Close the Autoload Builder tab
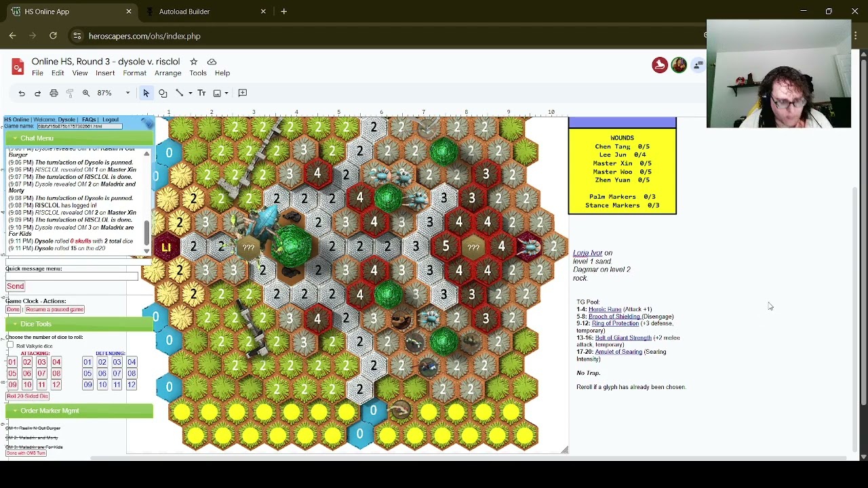 point(264,12)
